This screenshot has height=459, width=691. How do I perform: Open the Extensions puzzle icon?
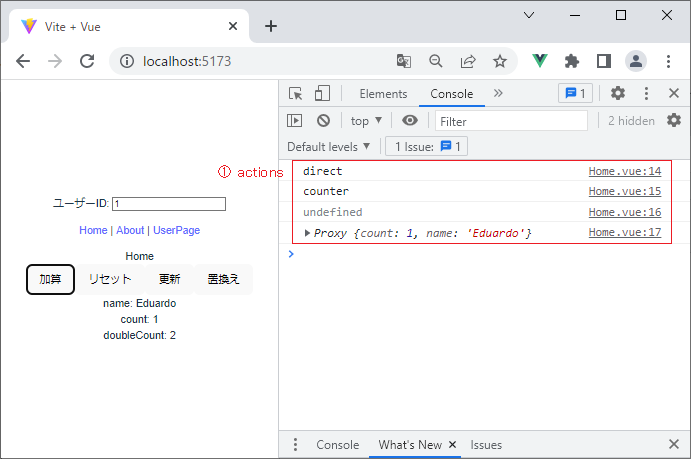pyautogui.click(x=572, y=61)
